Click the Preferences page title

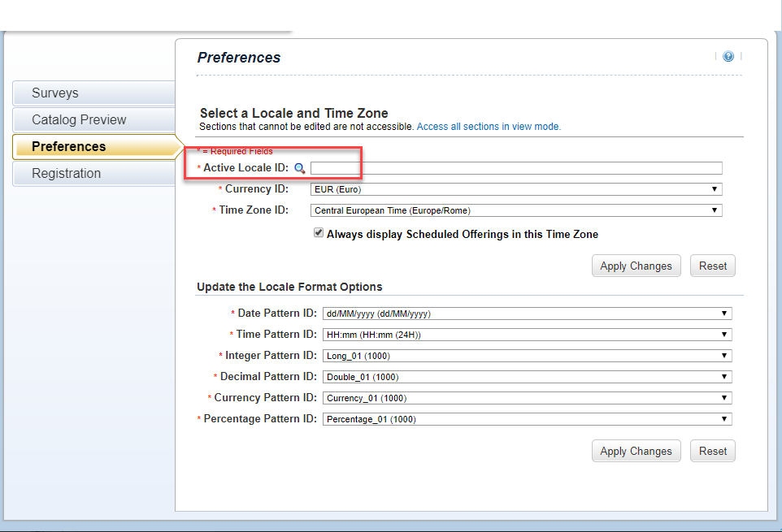pos(239,58)
